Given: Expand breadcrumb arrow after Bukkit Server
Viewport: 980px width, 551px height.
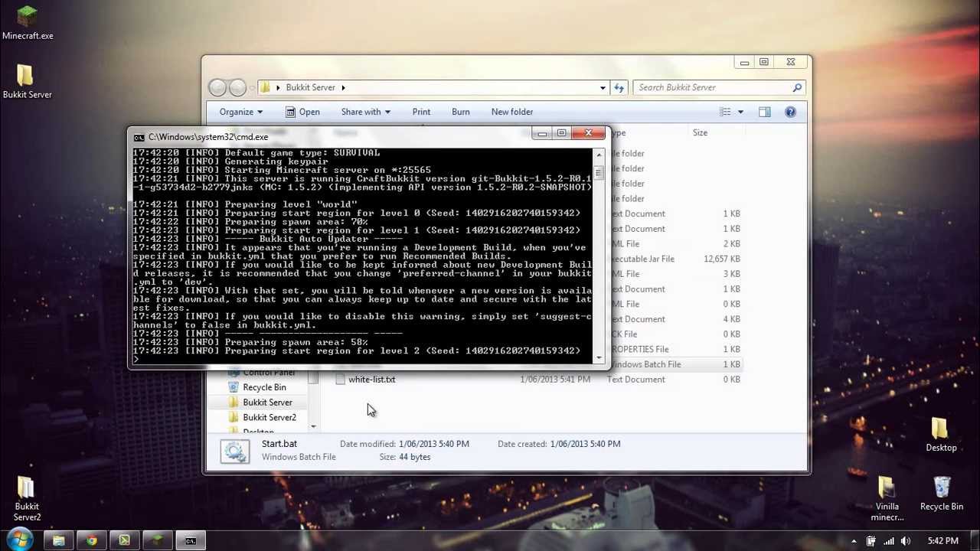Looking at the screenshot, I should point(343,87).
